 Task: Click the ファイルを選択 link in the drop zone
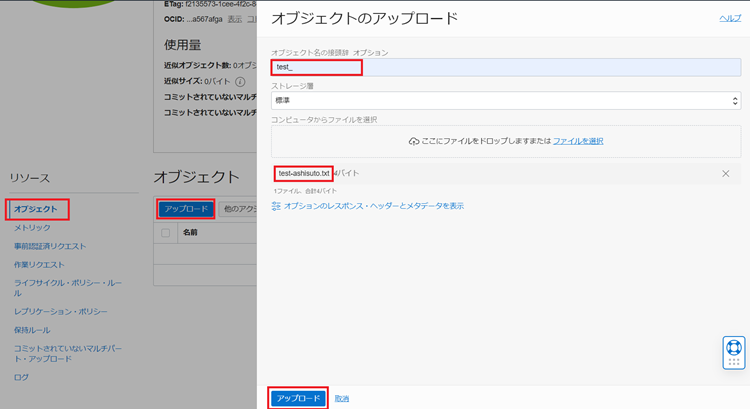(x=578, y=142)
